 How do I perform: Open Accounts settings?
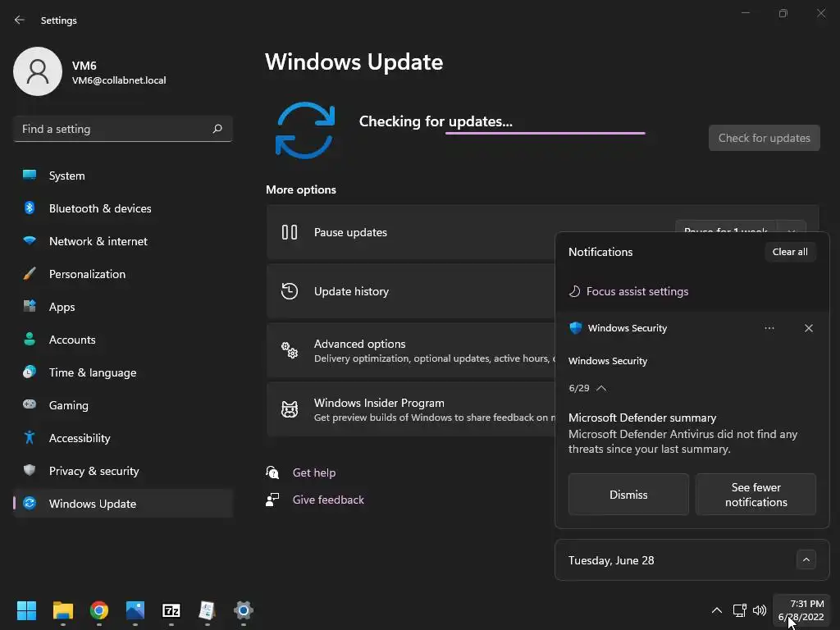(123, 340)
